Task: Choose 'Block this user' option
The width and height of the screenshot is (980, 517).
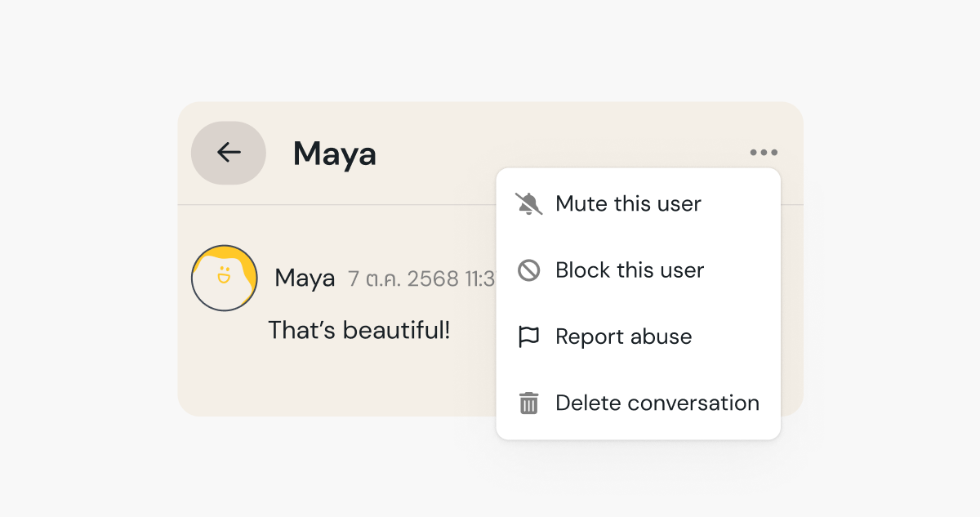Action: 639,270
